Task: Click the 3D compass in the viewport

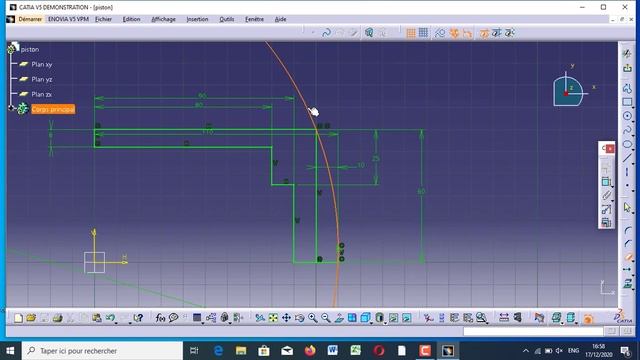Action: 568,91
